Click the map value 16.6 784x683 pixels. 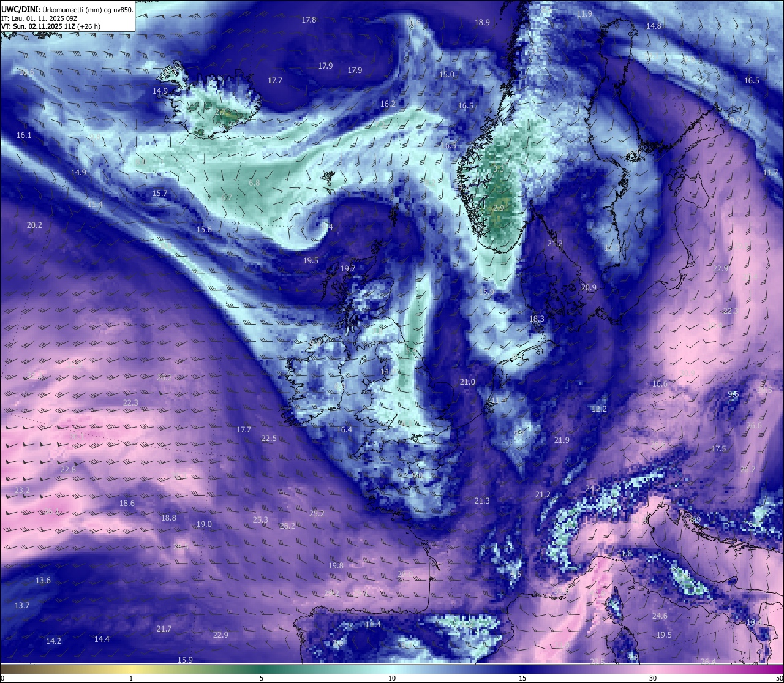660,384
